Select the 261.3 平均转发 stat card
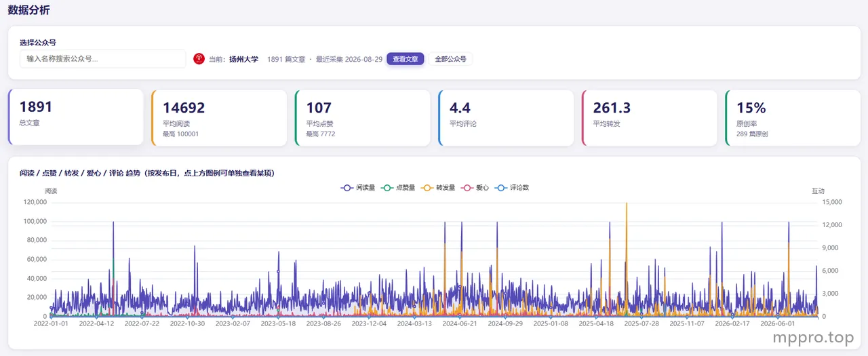Viewport: 868px width, 356px height. tap(650, 117)
